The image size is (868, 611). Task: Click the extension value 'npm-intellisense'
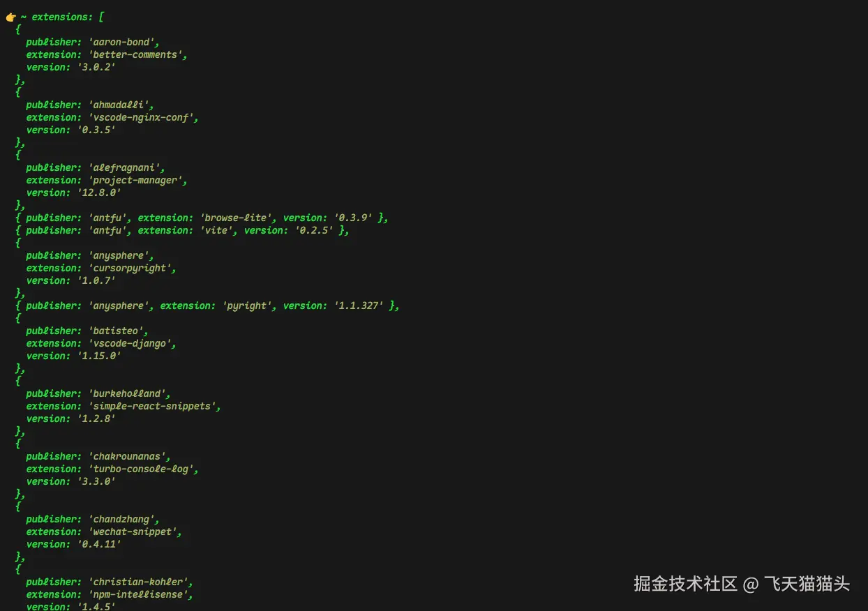[x=138, y=594]
